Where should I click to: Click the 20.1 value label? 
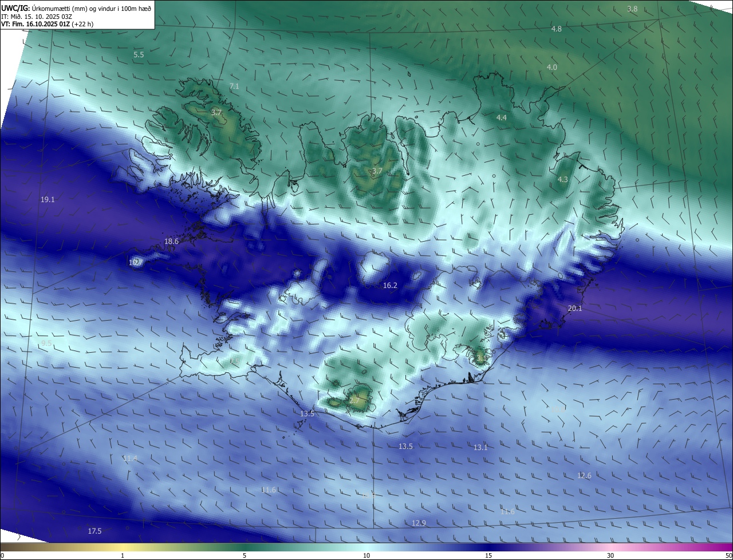(575, 308)
